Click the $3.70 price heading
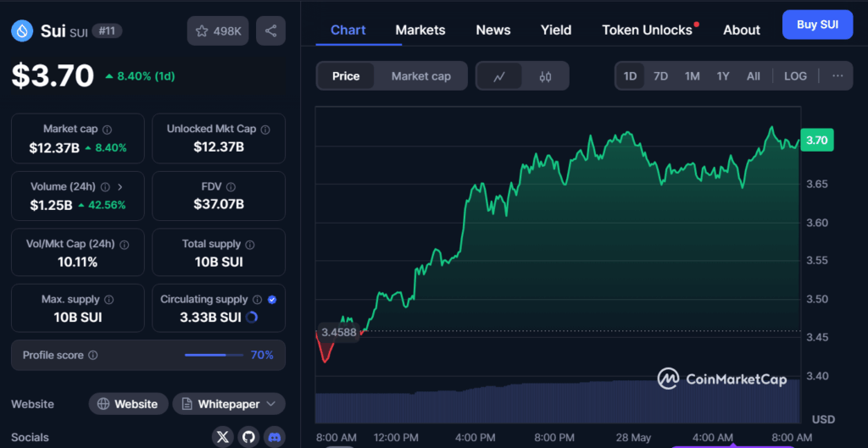 (53, 75)
